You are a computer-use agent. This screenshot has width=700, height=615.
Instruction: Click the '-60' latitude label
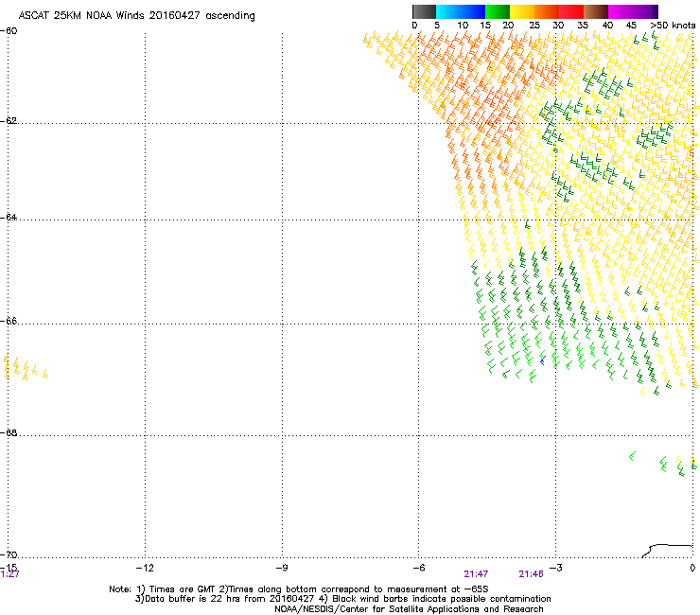click(9, 31)
